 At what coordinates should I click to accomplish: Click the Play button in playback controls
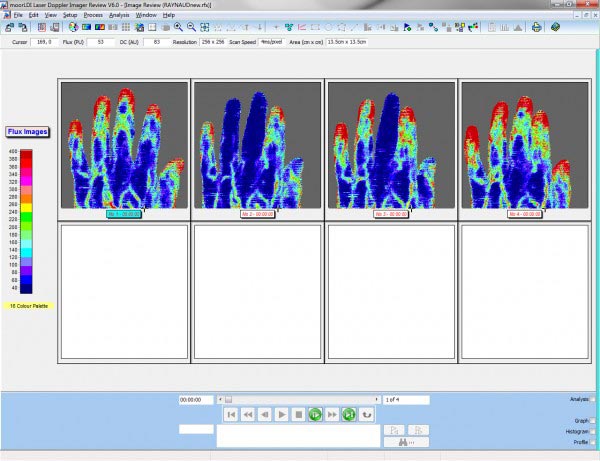click(282, 413)
